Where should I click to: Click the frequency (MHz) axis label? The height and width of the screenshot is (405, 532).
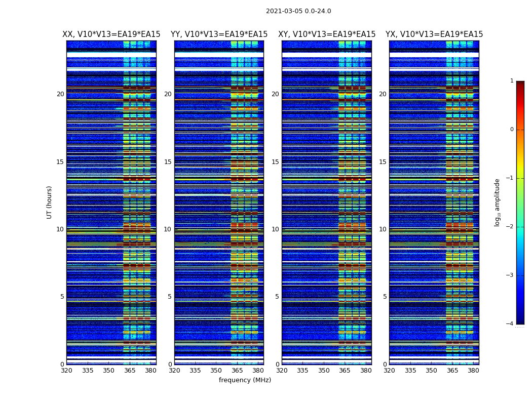[245, 380]
